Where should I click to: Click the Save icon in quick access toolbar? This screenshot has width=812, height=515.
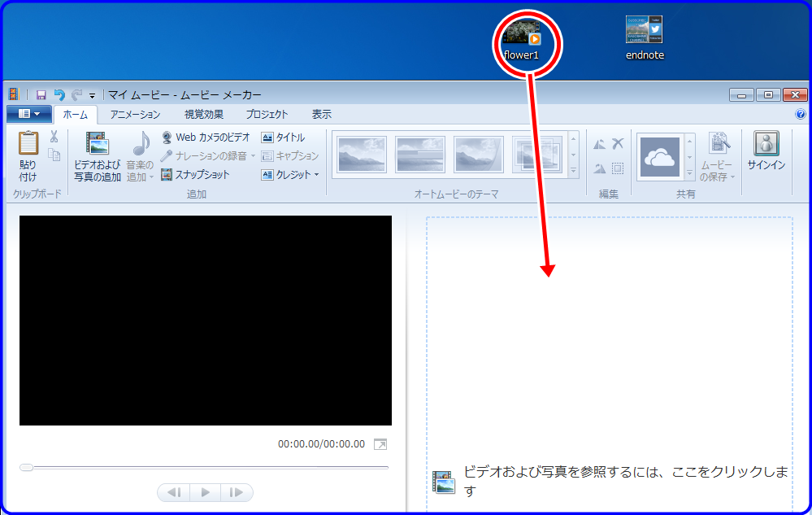coord(41,95)
